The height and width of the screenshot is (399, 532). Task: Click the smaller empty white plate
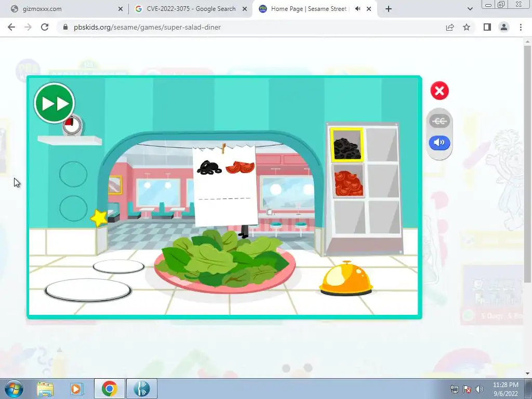119,267
